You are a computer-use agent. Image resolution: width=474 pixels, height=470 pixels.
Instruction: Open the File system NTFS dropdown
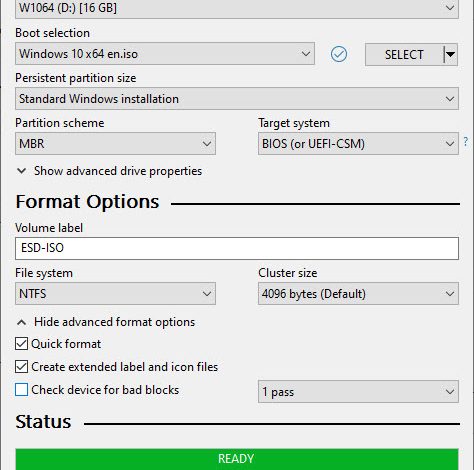[115, 294]
